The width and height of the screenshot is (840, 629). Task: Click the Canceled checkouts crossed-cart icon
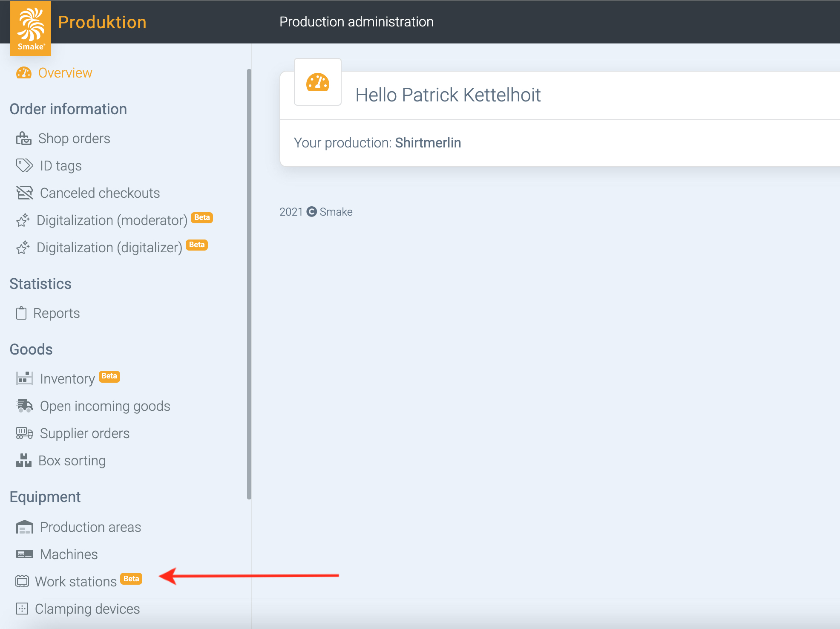click(24, 193)
